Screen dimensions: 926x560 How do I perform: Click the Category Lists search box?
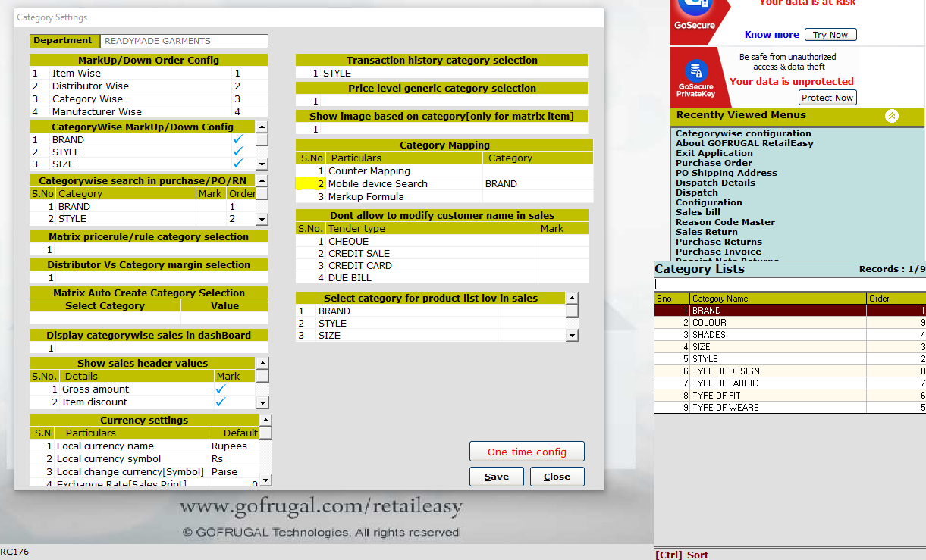click(x=789, y=284)
